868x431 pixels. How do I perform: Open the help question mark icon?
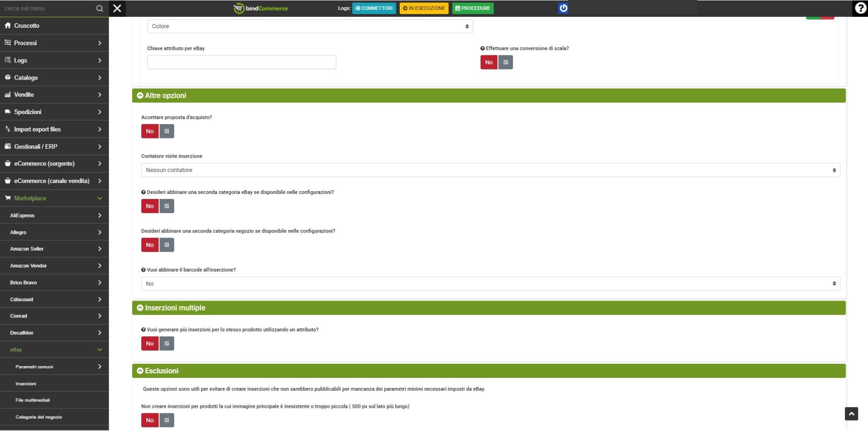pos(860,8)
